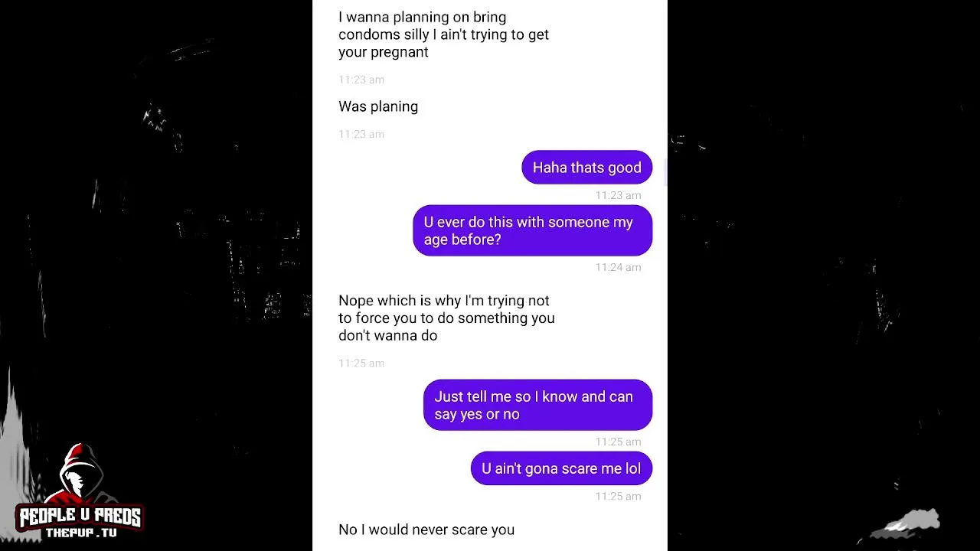
Task: Click the "PEOPLE V PREDS" banner text
Action: 80,517
